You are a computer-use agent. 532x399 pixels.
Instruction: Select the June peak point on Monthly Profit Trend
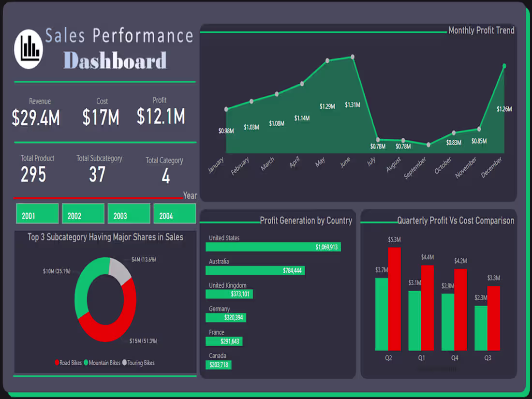[353, 56]
